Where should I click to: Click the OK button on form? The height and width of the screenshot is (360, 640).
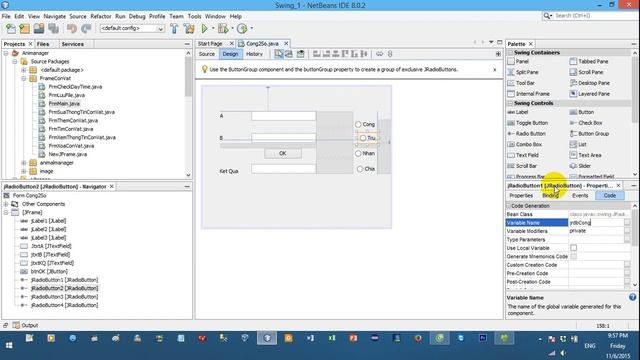click(282, 153)
